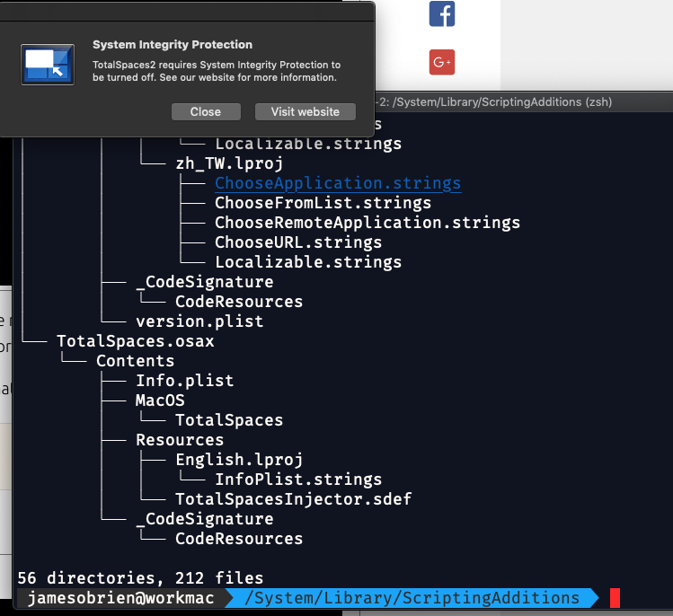This screenshot has width=673, height=616.
Task: Click Localizable.strings under zh_TW.lproj
Action: click(x=308, y=262)
